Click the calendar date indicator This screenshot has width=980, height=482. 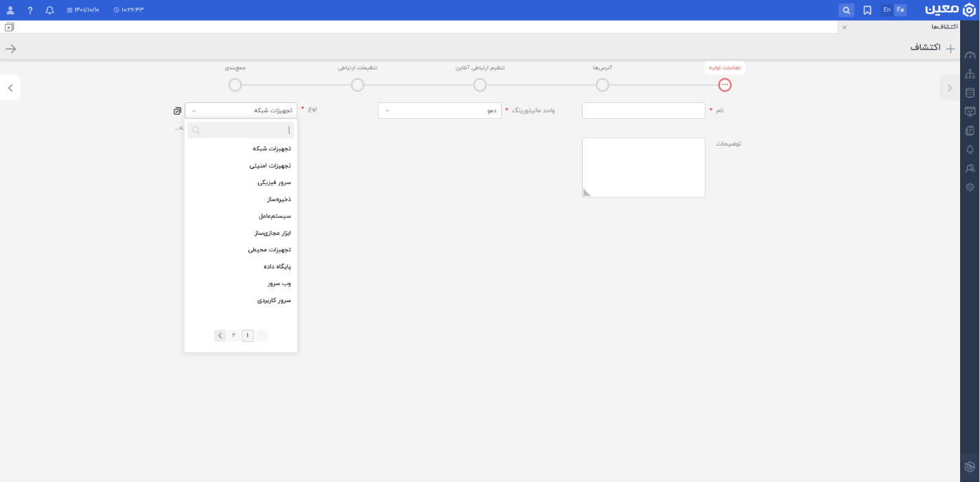(x=82, y=10)
